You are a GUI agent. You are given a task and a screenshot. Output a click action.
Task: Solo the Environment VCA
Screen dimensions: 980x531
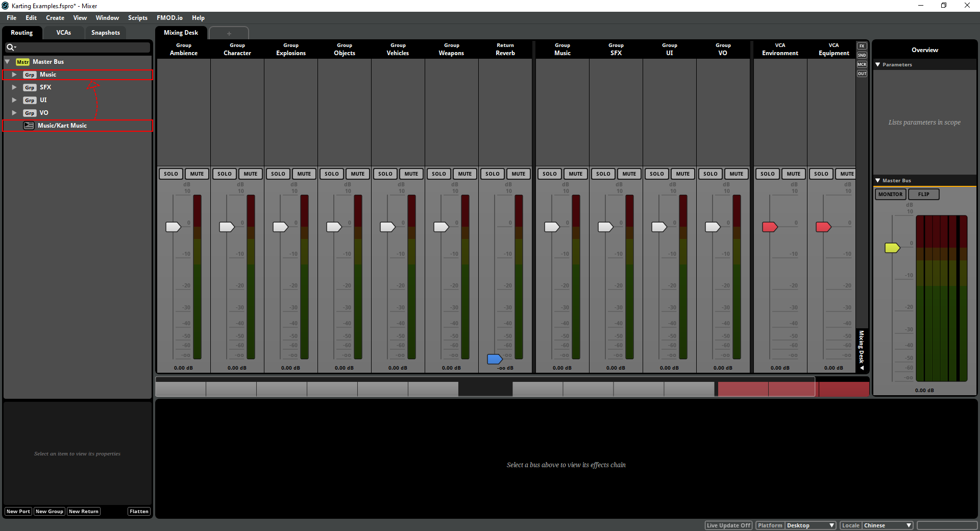point(768,174)
